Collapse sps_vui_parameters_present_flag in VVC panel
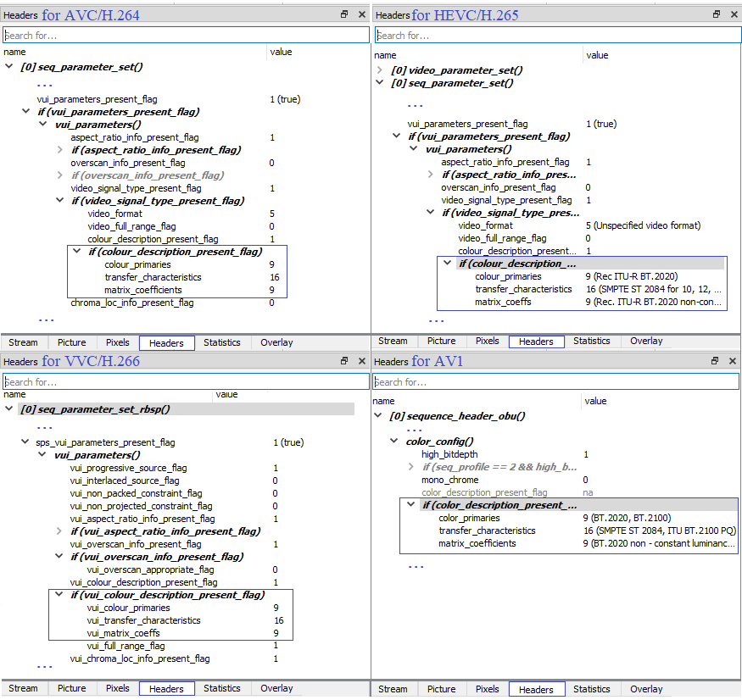The width and height of the screenshot is (742, 700). [x=25, y=442]
